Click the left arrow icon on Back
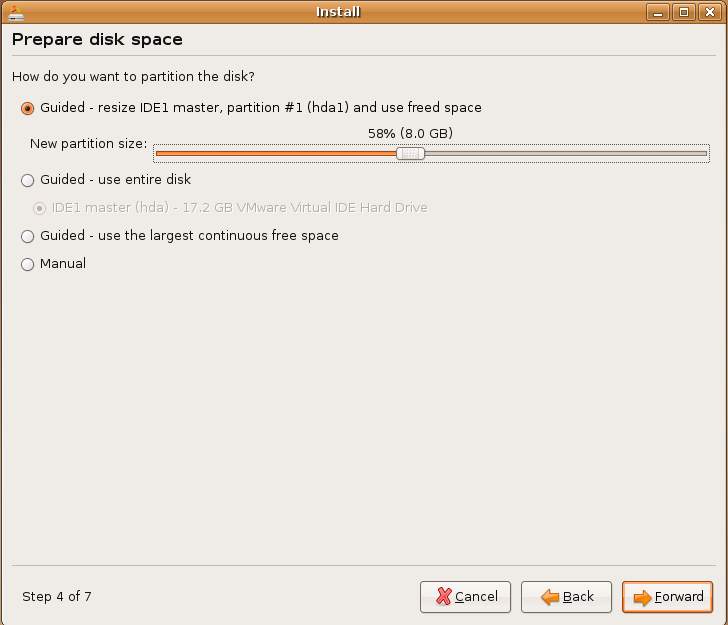 550,597
